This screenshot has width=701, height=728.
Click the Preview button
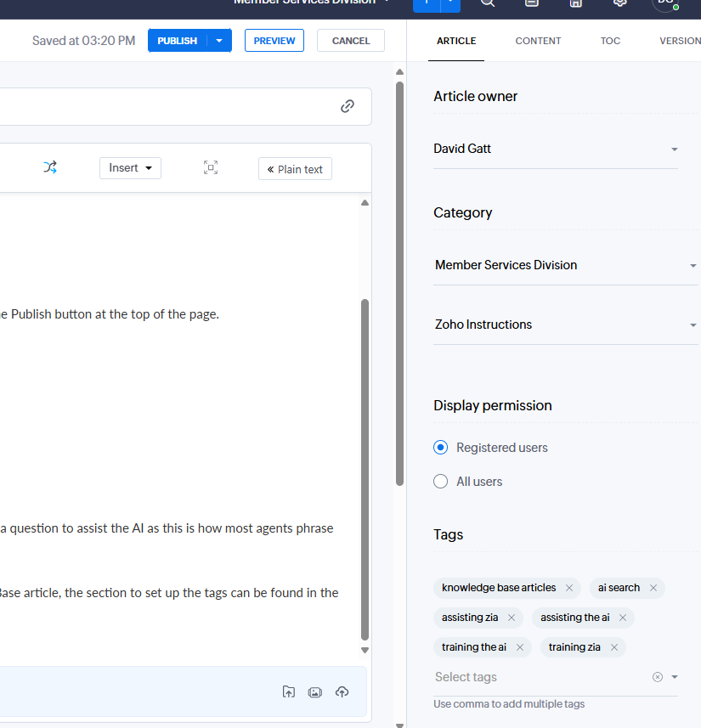pyautogui.click(x=274, y=41)
